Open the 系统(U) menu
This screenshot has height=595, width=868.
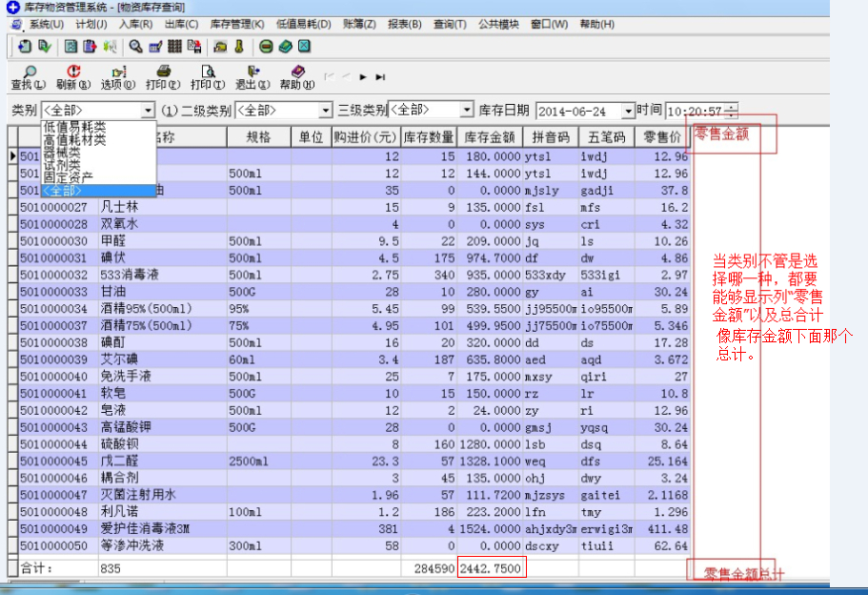pyautogui.click(x=47, y=25)
